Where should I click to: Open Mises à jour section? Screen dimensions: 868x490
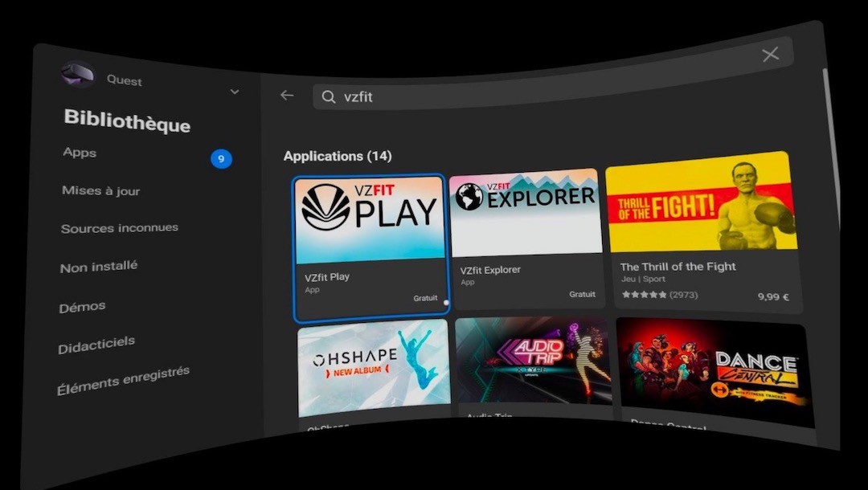pyautogui.click(x=100, y=191)
